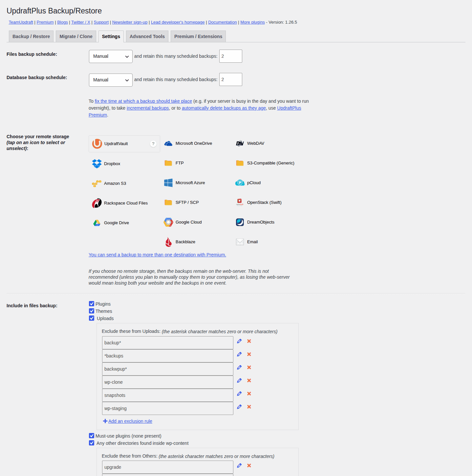
Task: Edit the upgrade exclusion rule pencil
Action: point(239,465)
